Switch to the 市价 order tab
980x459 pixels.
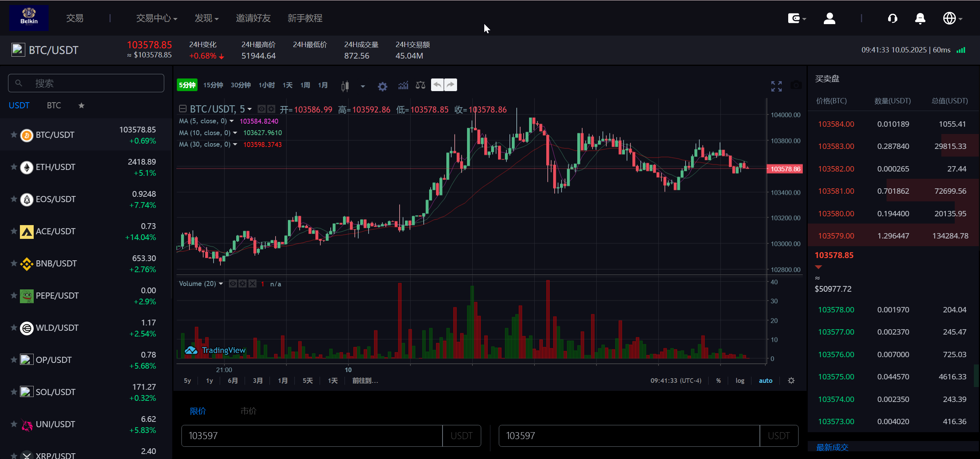pyautogui.click(x=248, y=411)
